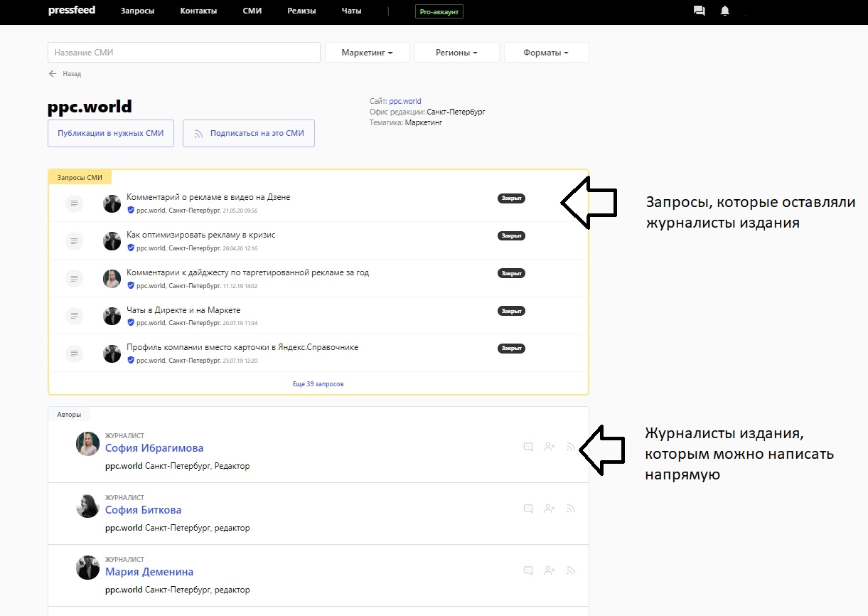This screenshot has width=868, height=616.
Task: Expand the Маркетинг topic dropdown
Action: (x=367, y=53)
